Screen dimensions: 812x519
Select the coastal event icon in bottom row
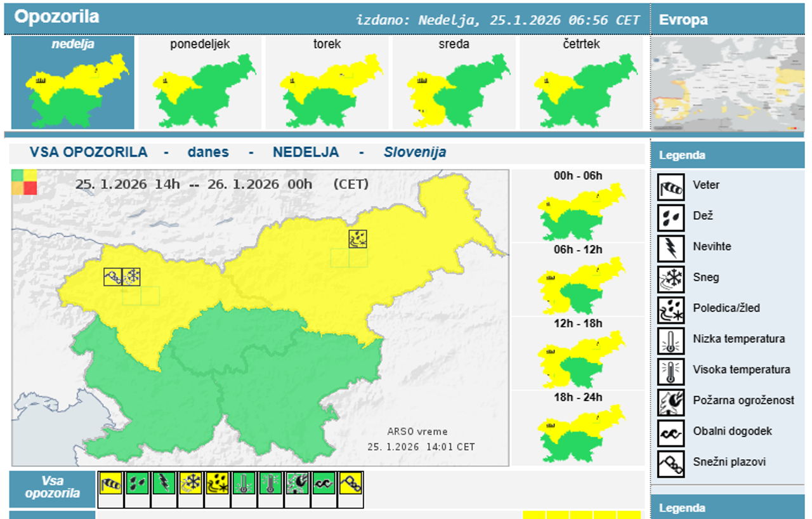[324, 483]
